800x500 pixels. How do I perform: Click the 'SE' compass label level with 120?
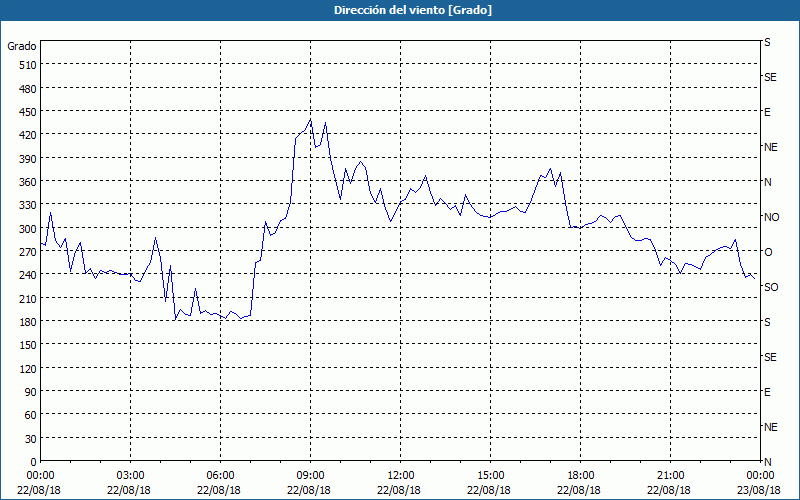click(x=770, y=357)
